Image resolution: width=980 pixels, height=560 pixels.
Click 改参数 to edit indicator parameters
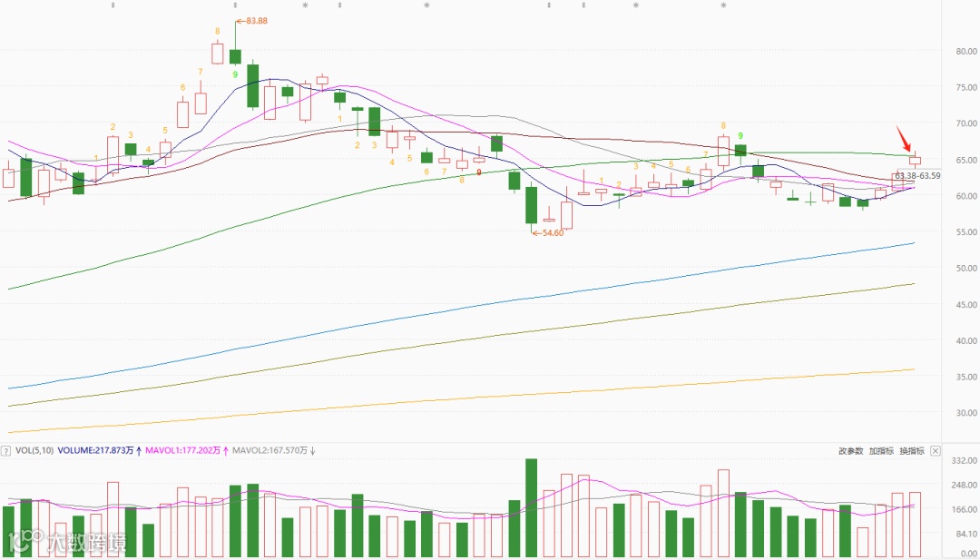[x=850, y=450]
